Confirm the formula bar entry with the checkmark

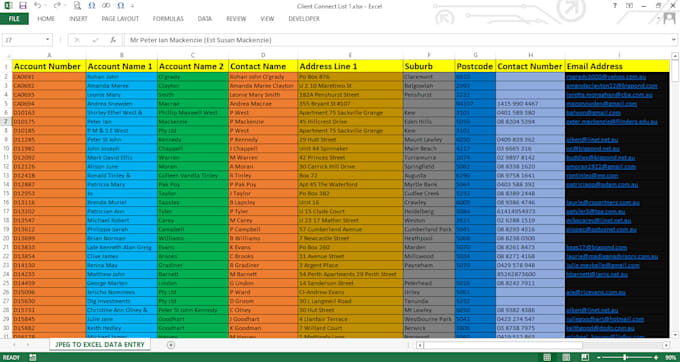tap(95, 40)
